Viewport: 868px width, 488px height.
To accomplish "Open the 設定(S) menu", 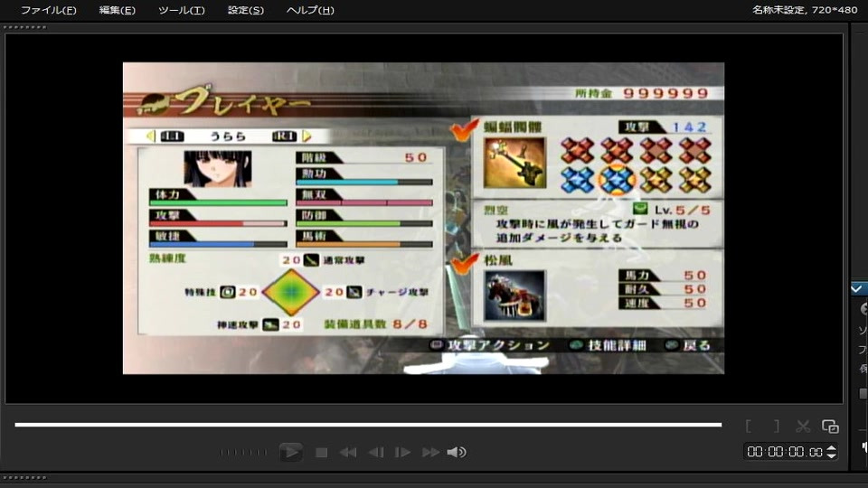I will [246, 10].
